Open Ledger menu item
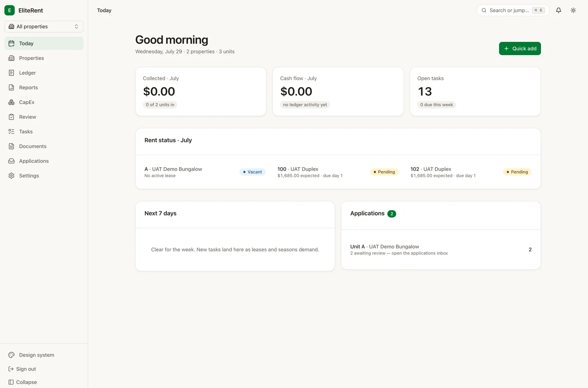This screenshot has width=588, height=388. pyautogui.click(x=44, y=73)
